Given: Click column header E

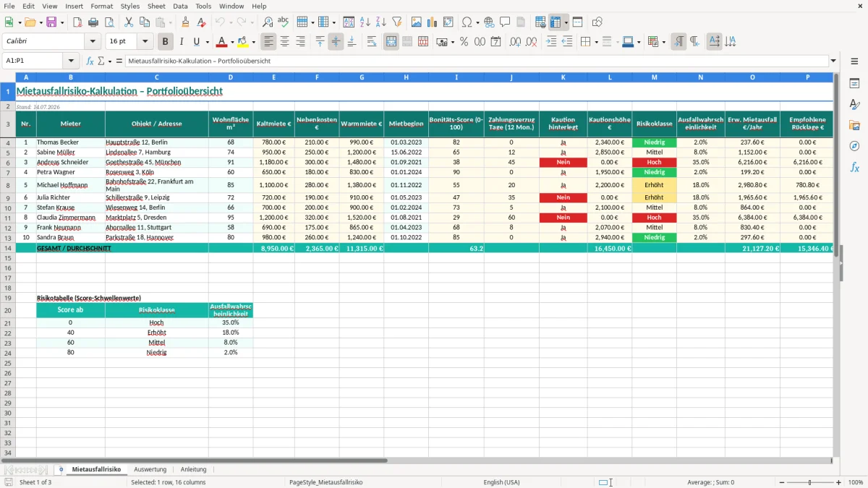Looking at the screenshot, I should tap(273, 77).
